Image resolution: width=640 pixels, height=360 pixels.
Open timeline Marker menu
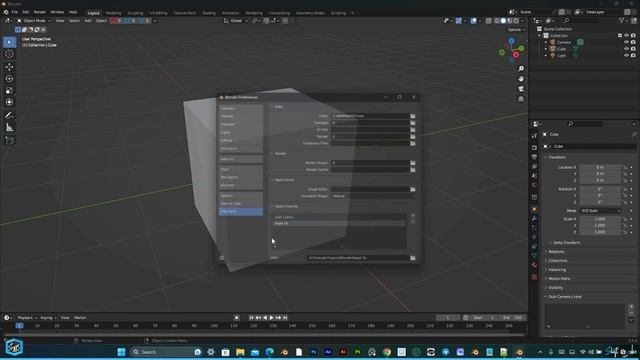80,318
